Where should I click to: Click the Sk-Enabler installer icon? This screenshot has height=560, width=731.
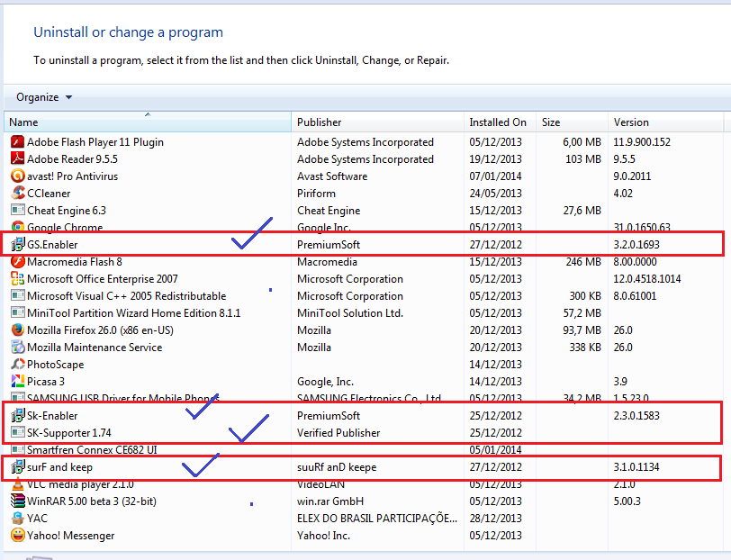18,415
